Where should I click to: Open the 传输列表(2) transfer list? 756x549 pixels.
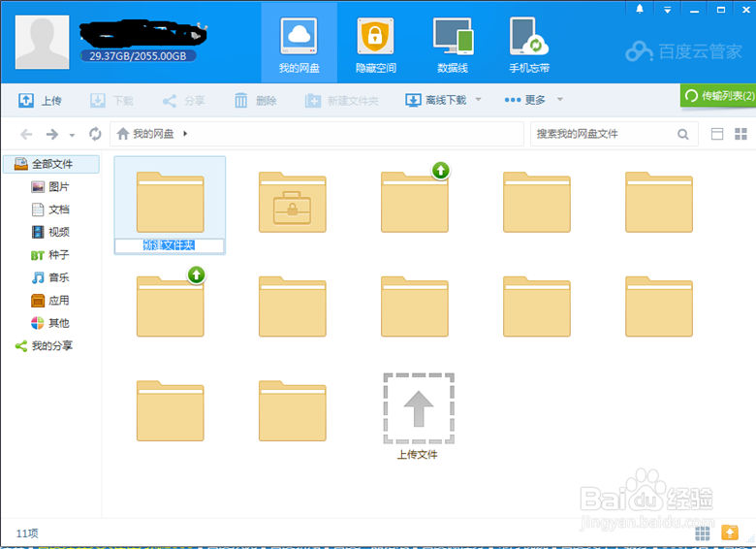(718, 95)
